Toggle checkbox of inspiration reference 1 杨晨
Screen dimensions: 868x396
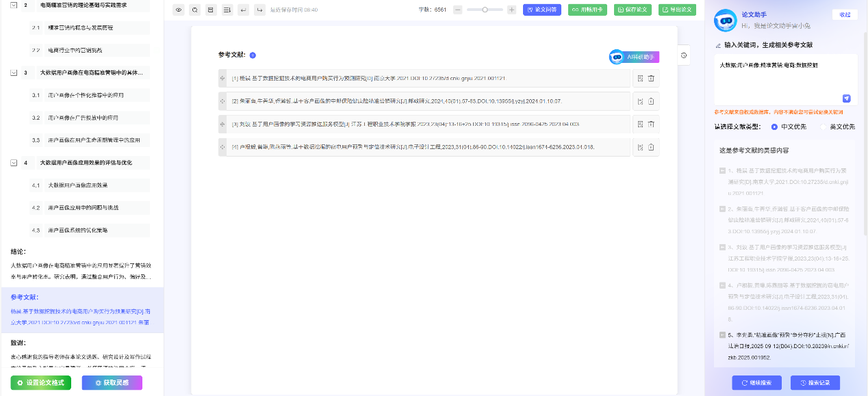(x=722, y=170)
